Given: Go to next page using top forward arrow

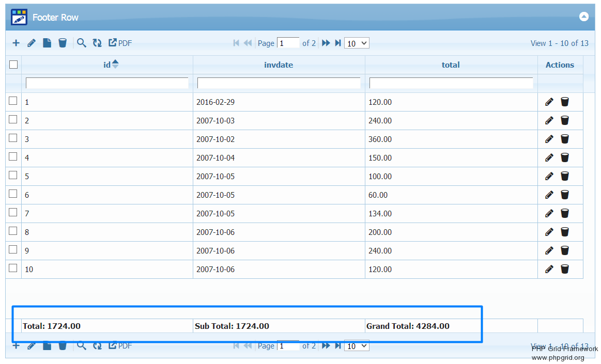Looking at the screenshot, I should tap(326, 43).
